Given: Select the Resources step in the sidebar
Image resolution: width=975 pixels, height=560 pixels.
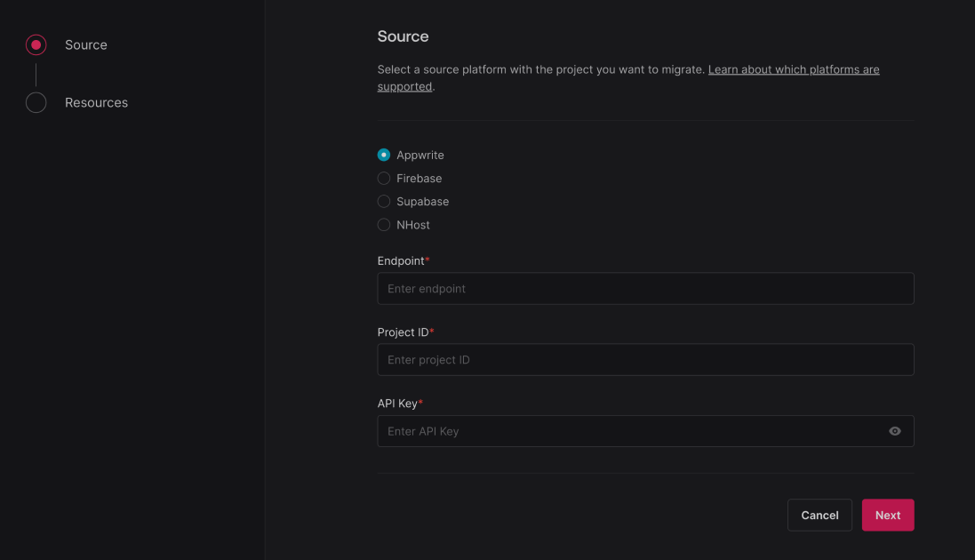Looking at the screenshot, I should (96, 102).
